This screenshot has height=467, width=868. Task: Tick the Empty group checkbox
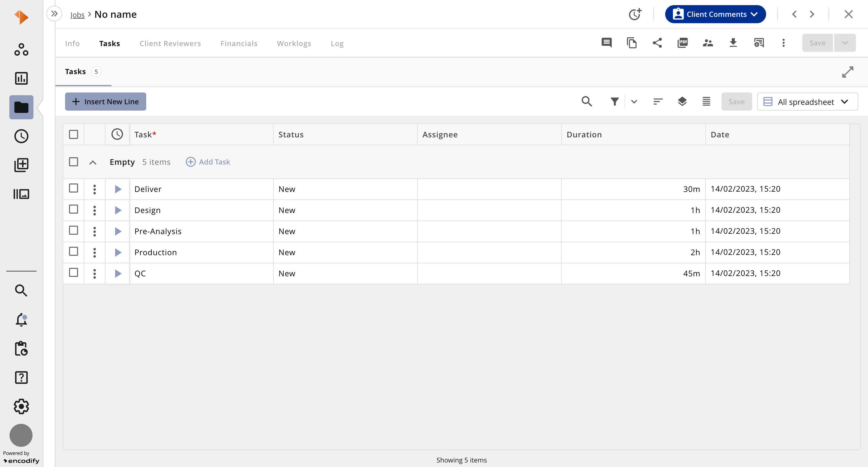coord(74,162)
